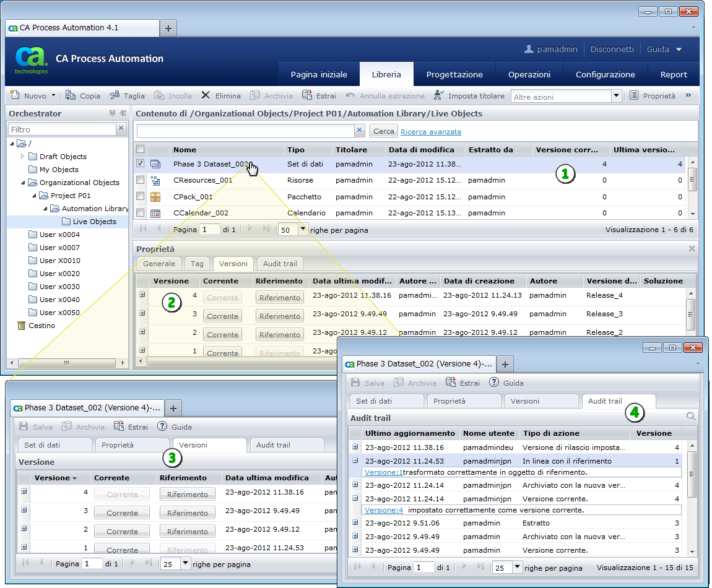Click the magnifier icon in Audit trail panel

click(x=690, y=417)
